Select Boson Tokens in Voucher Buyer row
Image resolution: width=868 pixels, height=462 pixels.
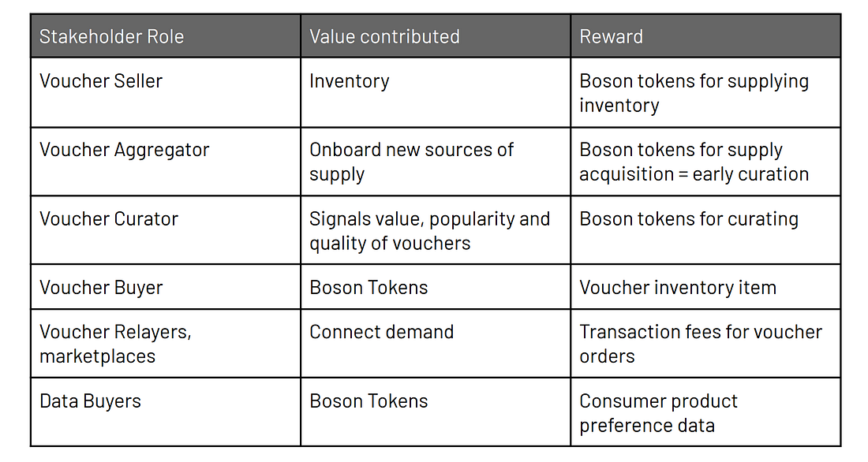pyautogui.click(x=436, y=287)
